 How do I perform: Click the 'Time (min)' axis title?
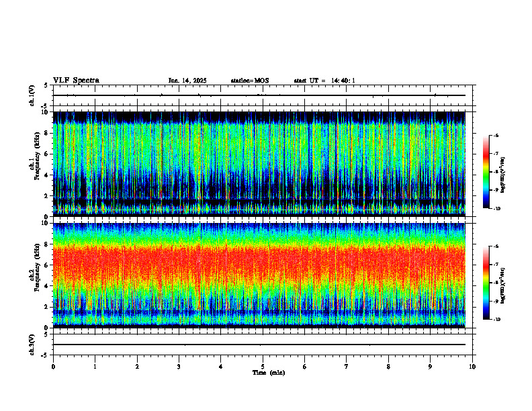click(x=269, y=373)
